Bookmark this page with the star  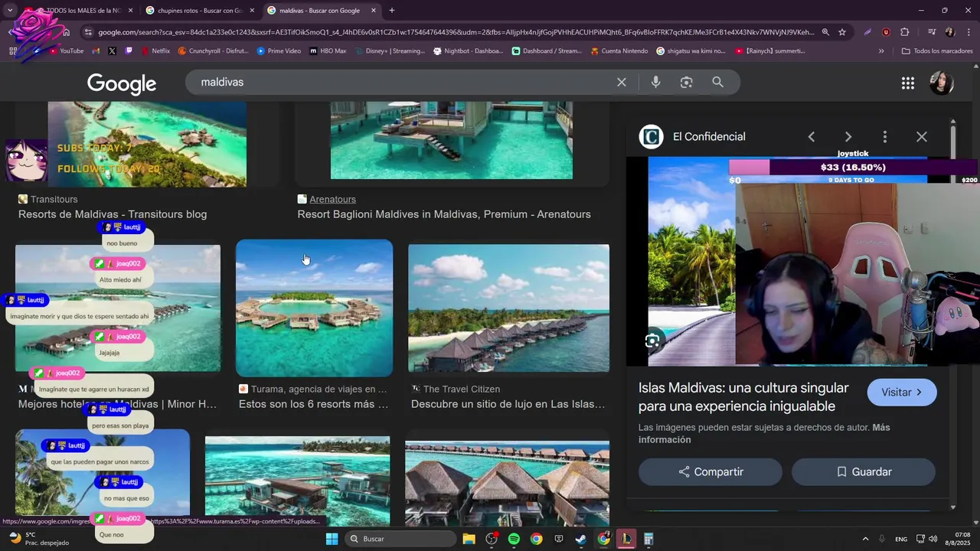(x=842, y=32)
